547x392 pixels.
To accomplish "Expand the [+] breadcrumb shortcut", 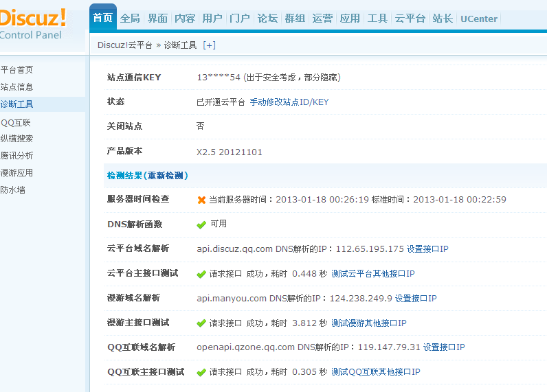I will (210, 45).
